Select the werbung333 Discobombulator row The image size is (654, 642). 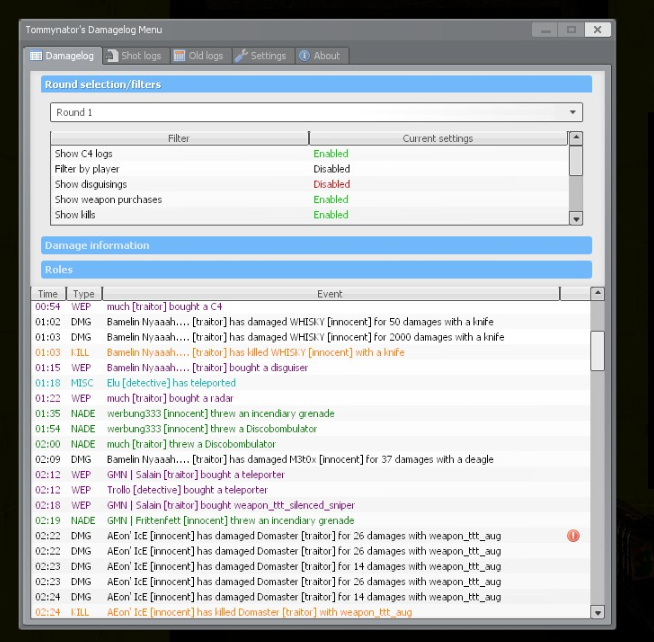coord(311,429)
